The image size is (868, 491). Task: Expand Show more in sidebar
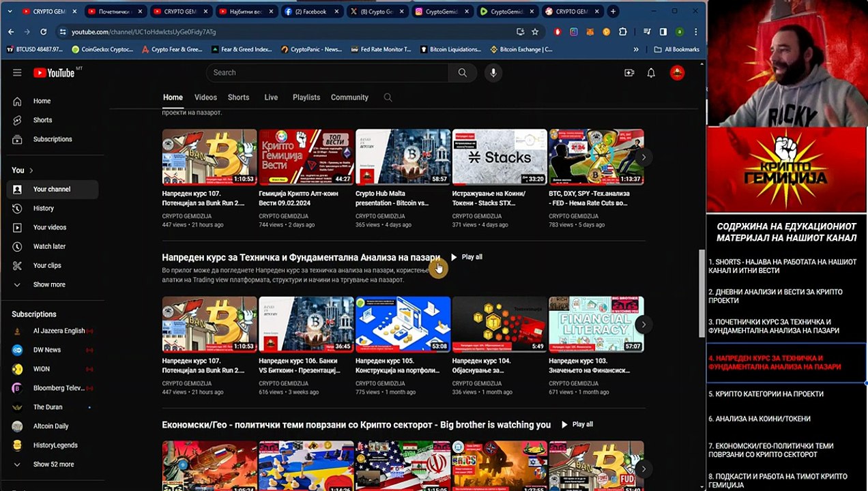52,285
